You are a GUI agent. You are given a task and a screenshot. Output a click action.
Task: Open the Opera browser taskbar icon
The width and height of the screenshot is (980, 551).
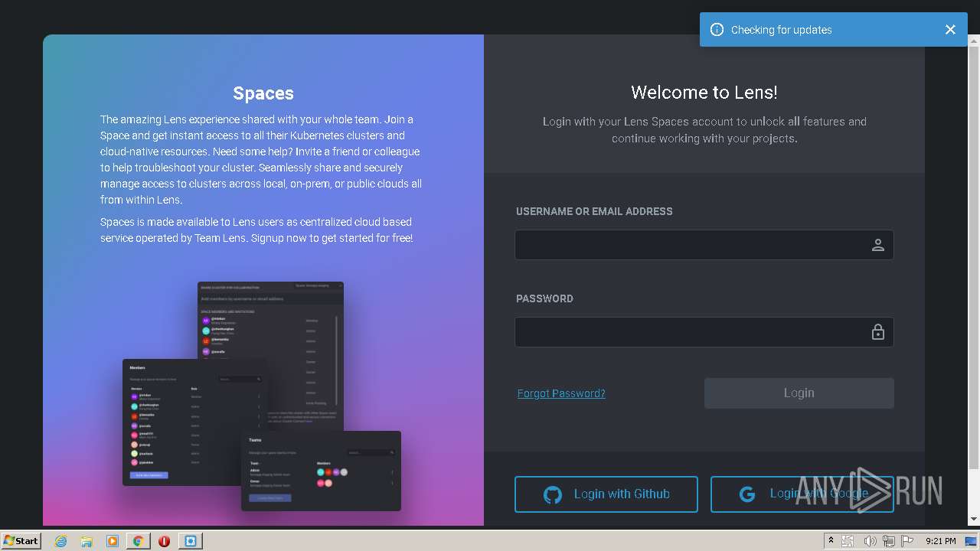click(x=164, y=541)
